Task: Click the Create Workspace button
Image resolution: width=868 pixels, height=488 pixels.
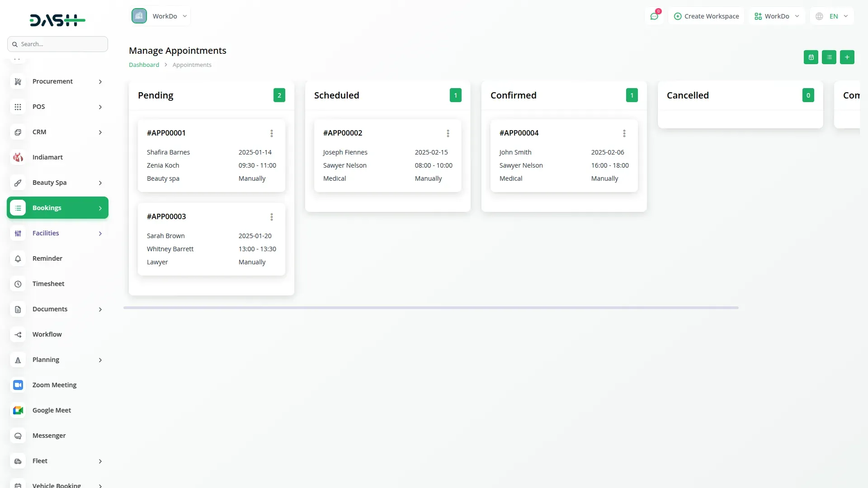Action: pos(706,16)
